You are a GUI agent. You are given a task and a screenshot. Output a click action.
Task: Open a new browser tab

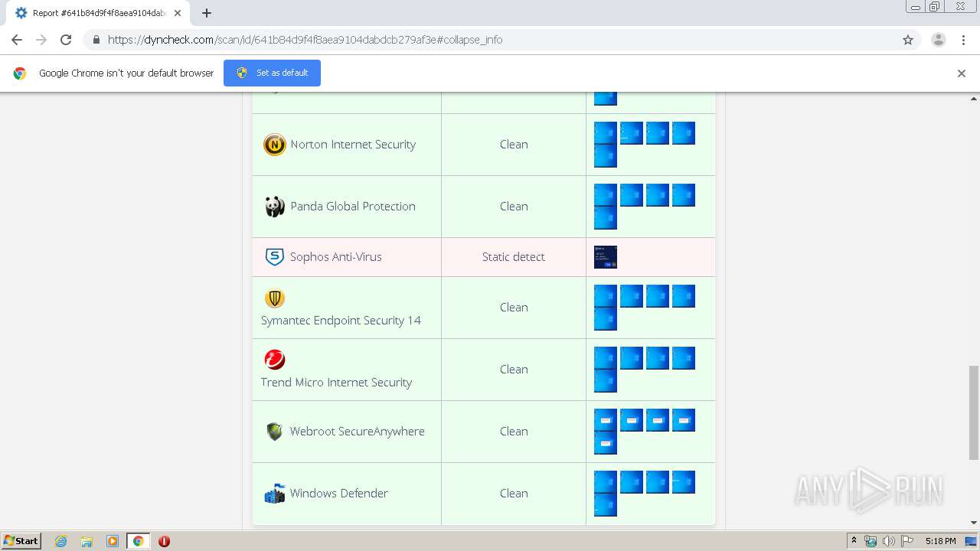tap(207, 13)
